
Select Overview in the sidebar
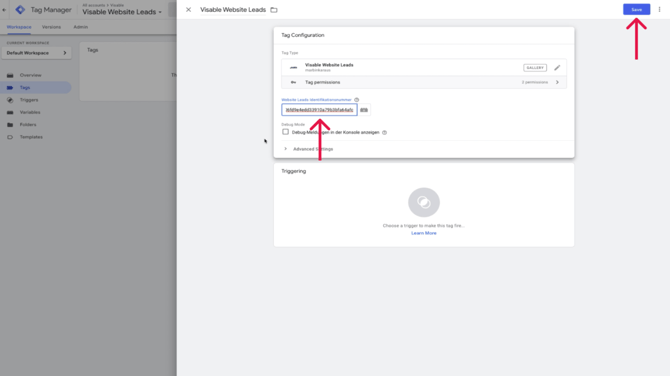30,75
